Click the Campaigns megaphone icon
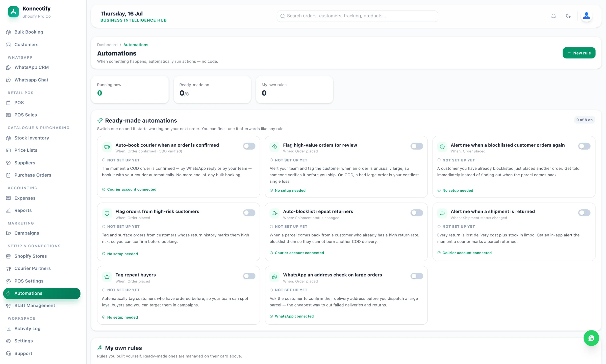This screenshot has height=364, width=606. coord(8,233)
